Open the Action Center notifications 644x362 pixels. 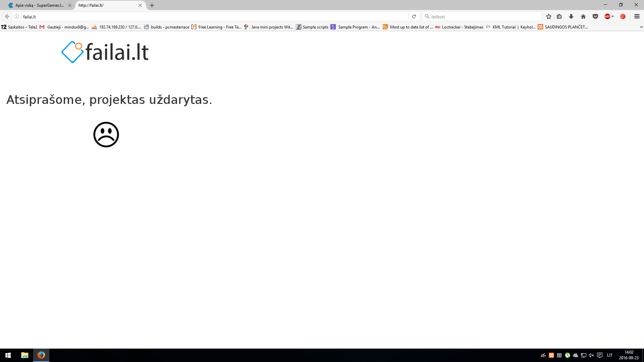(x=600, y=355)
